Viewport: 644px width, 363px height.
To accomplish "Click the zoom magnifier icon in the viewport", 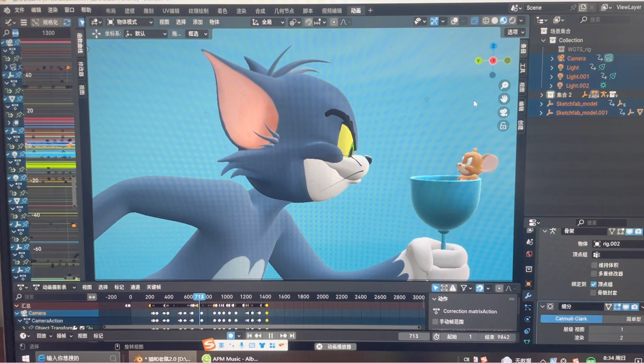I will (x=504, y=86).
